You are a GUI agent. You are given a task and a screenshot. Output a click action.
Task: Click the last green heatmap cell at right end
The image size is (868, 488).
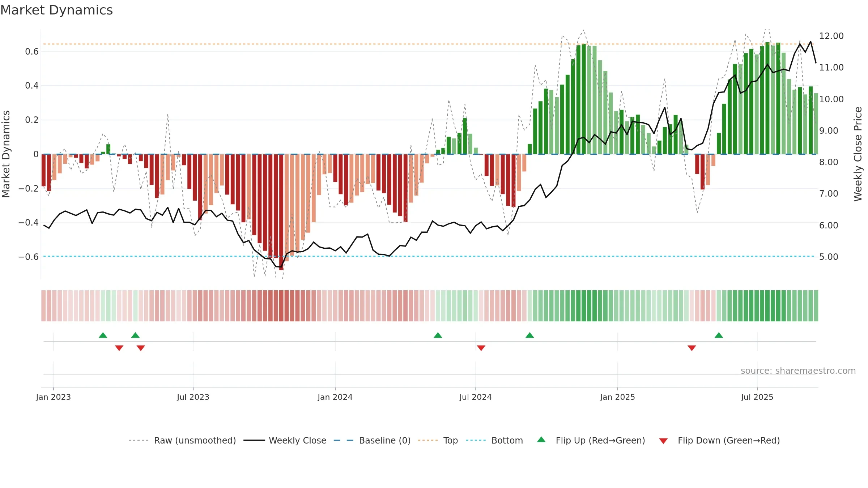tap(816, 306)
